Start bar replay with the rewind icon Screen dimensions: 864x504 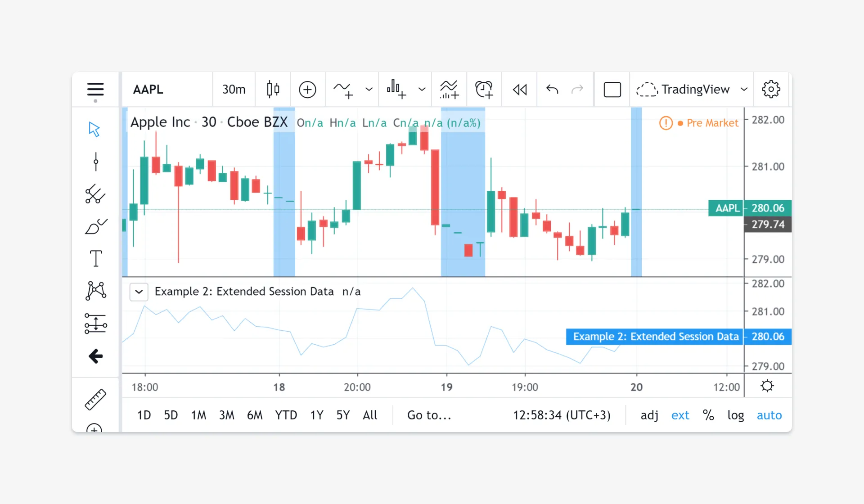(519, 89)
